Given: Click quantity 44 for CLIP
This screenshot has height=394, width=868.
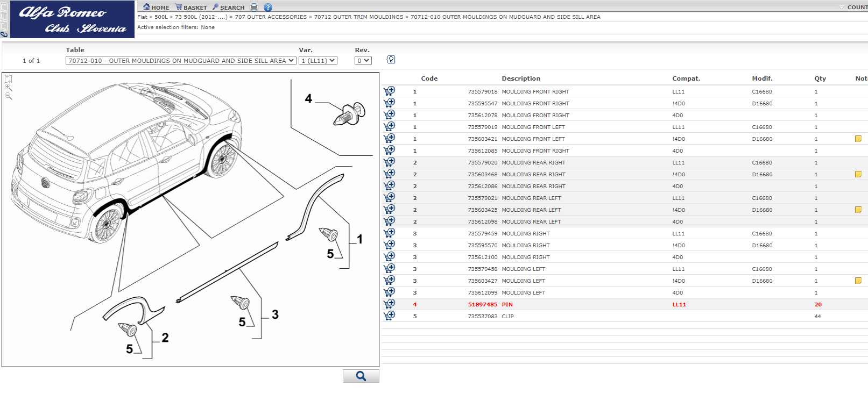Looking at the screenshot, I should tap(817, 316).
